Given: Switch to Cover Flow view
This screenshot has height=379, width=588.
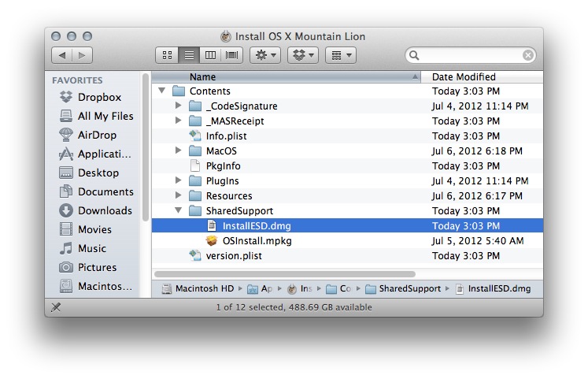Looking at the screenshot, I should click(231, 55).
